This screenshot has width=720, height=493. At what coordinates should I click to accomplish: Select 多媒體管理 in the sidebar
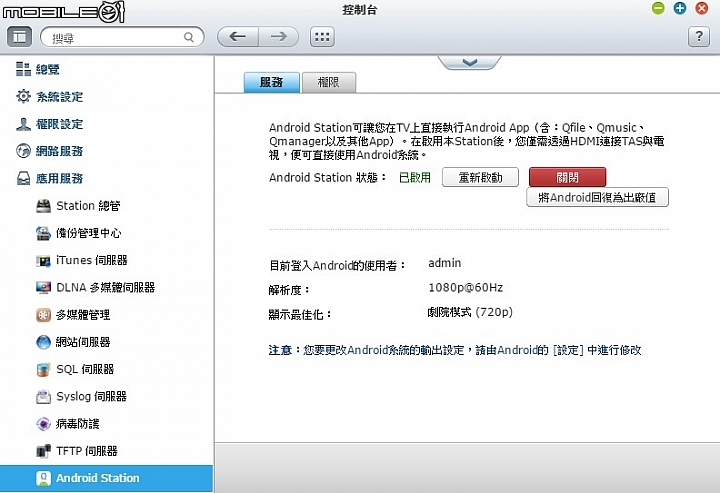(x=83, y=315)
